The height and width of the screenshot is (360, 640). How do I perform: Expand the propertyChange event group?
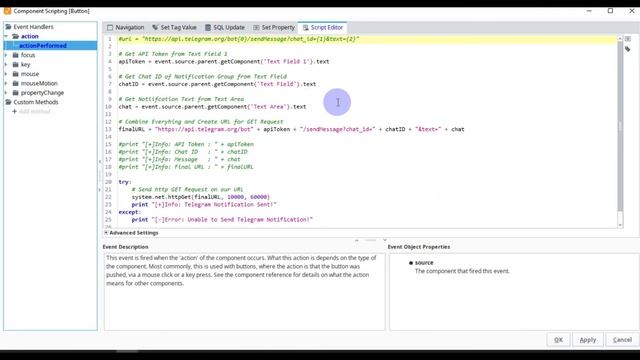click(x=6, y=93)
